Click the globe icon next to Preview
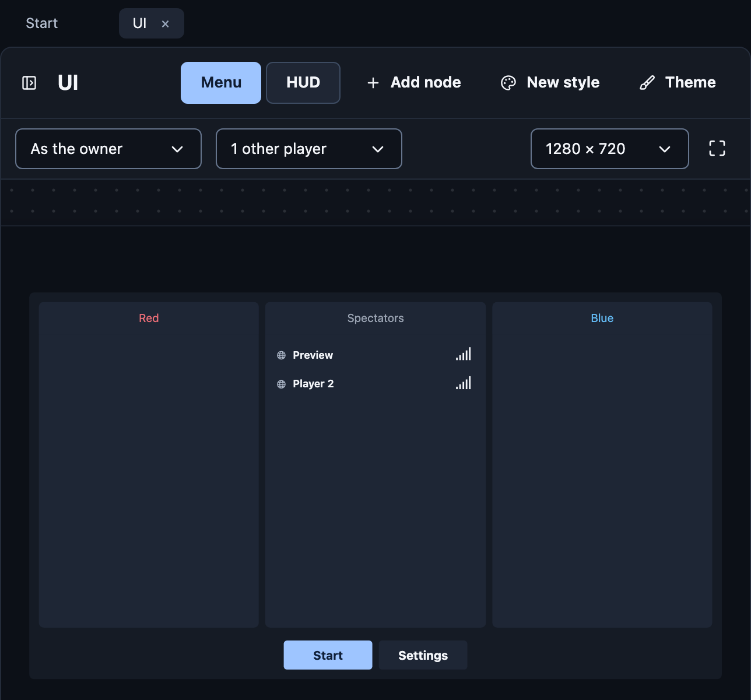Image resolution: width=751 pixels, height=700 pixels. [x=281, y=355]
